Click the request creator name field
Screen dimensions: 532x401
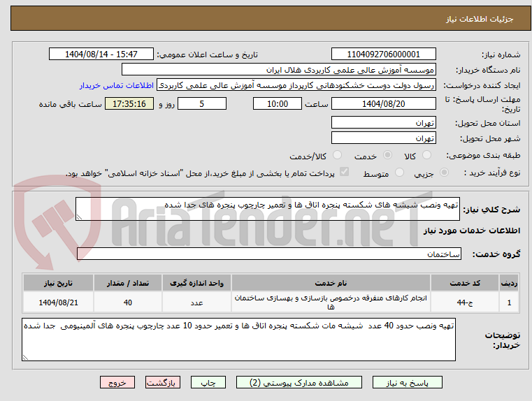click(x=296, y=85)
